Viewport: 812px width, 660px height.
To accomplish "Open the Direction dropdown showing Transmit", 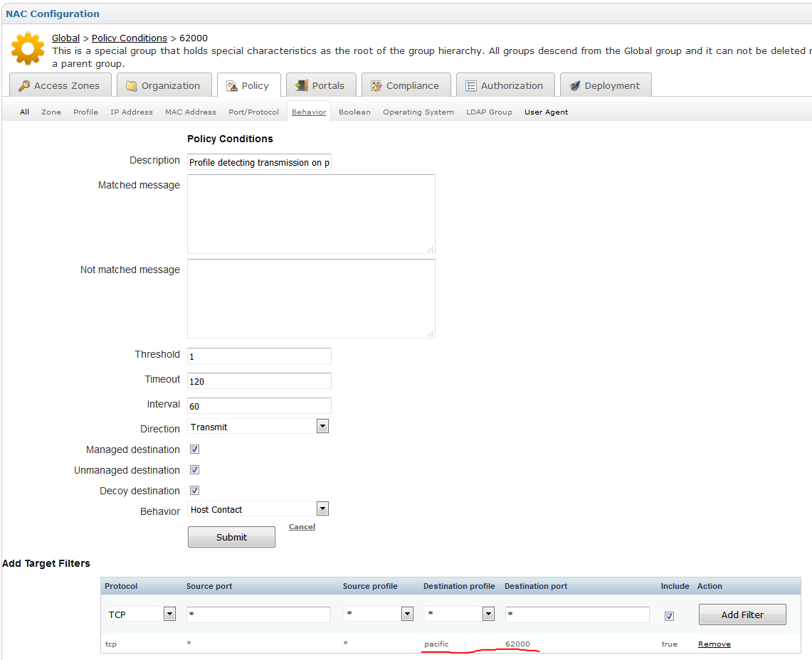I will (x=322, y=425).
